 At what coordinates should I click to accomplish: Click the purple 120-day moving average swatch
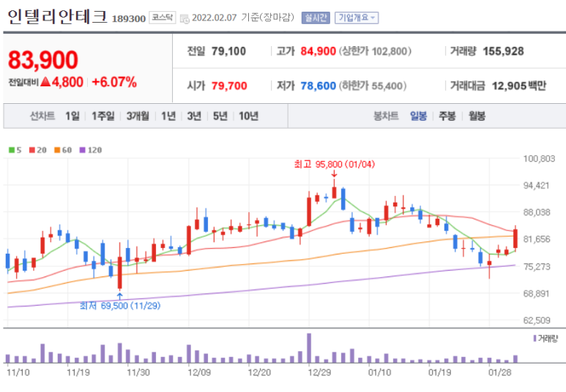click(82, 150)
